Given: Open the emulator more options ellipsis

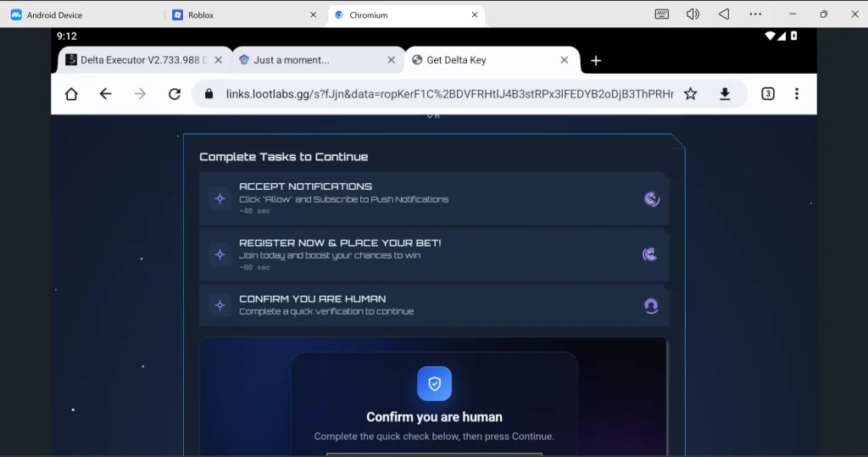Looking at the screenshot, I should tap(755, 14).
